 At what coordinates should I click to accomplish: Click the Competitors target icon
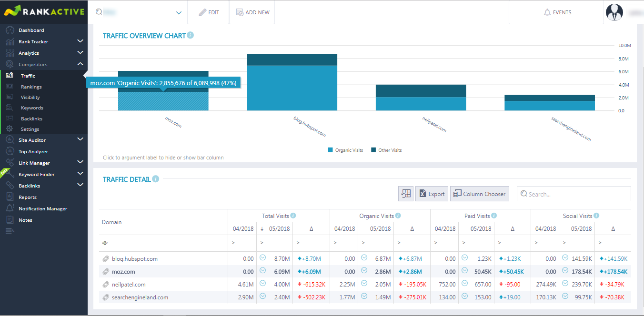[x=10, y=64]
